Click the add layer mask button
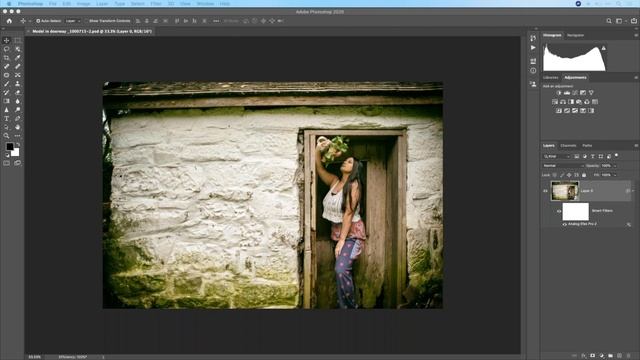 [x=593, y=356]
